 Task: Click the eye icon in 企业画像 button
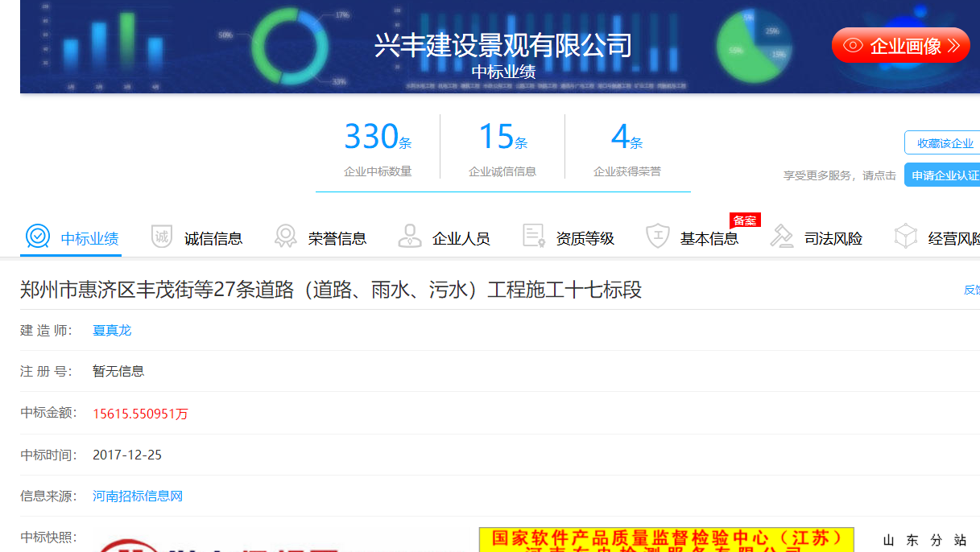pyautogui.click(x=853, y=46)
